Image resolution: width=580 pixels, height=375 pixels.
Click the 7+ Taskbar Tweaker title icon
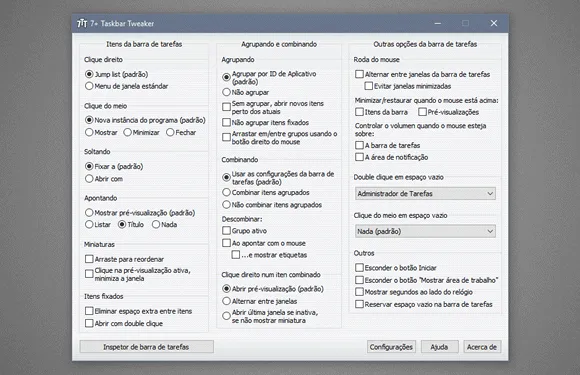point(82,23)
